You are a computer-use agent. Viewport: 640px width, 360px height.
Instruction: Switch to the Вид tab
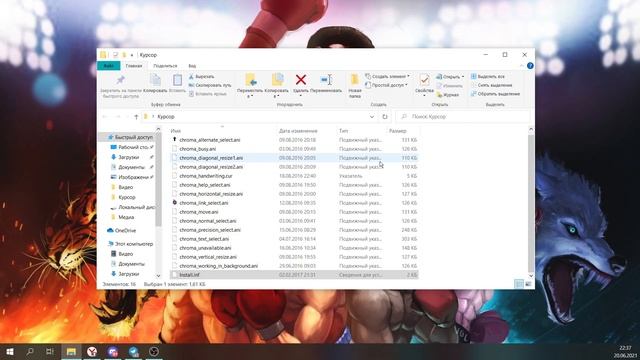click(x=192, y=66)
